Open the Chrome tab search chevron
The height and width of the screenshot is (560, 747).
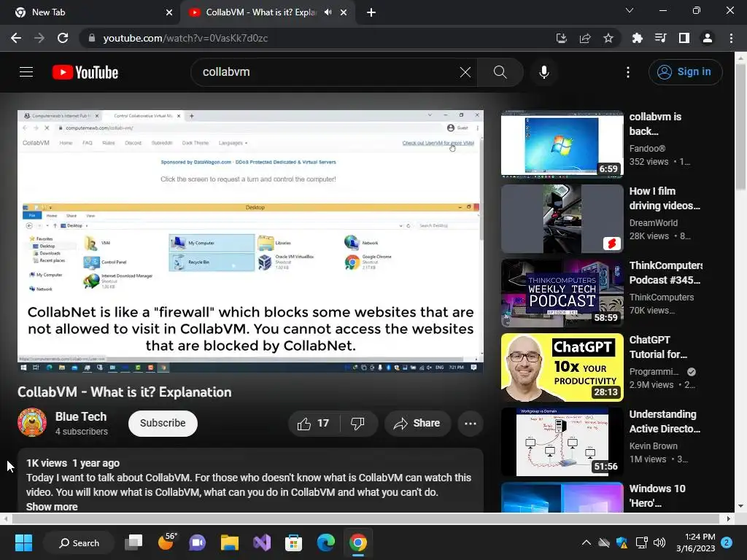pos(630,10)
